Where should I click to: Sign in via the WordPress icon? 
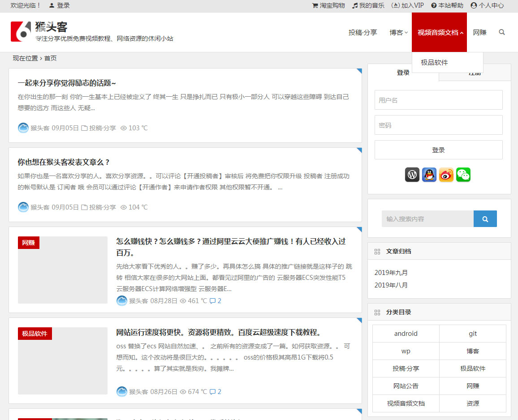coord(412,175)
